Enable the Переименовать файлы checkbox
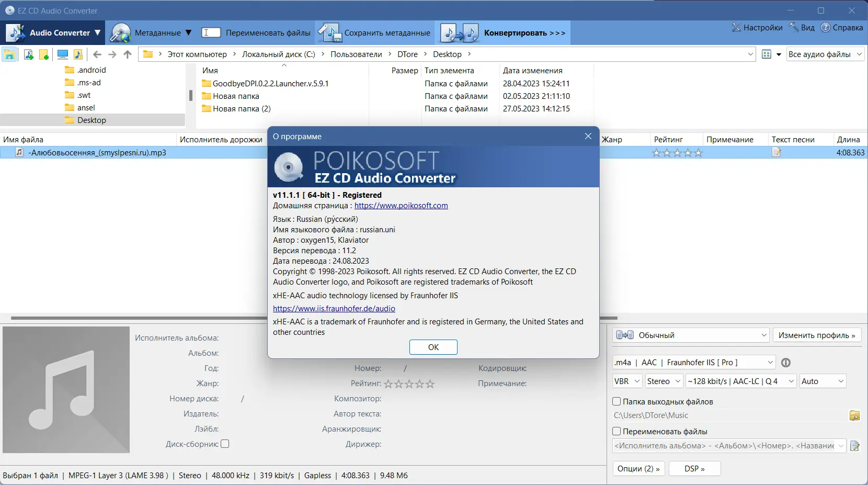This screenshot has width=868, height=485. (x=617, y=431)
